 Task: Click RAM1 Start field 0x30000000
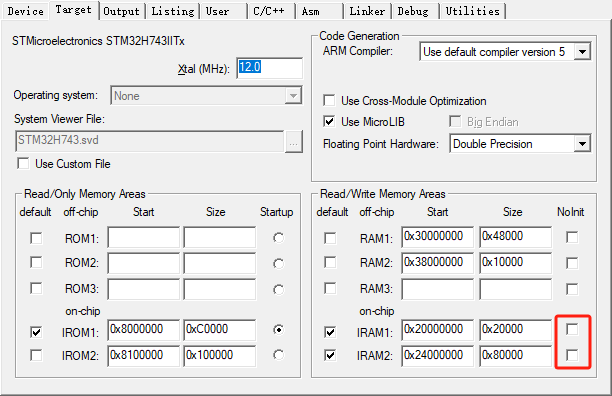(x=438, y=237)
